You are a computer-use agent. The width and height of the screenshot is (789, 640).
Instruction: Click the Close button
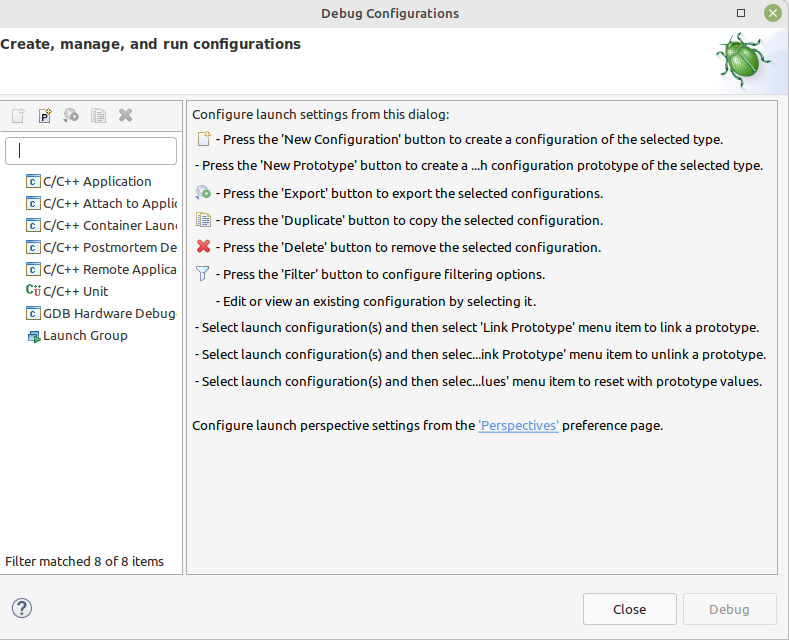tap(629, 609)
